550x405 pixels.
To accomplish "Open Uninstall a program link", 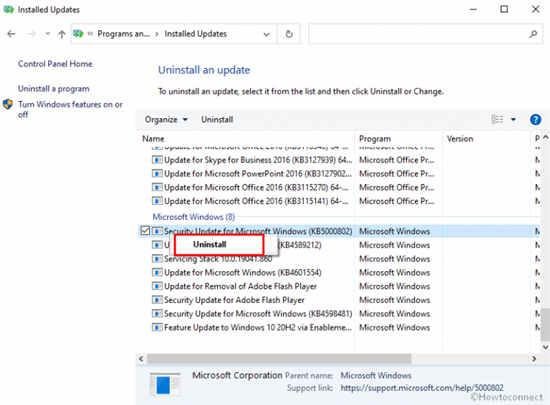I will 53,89.
